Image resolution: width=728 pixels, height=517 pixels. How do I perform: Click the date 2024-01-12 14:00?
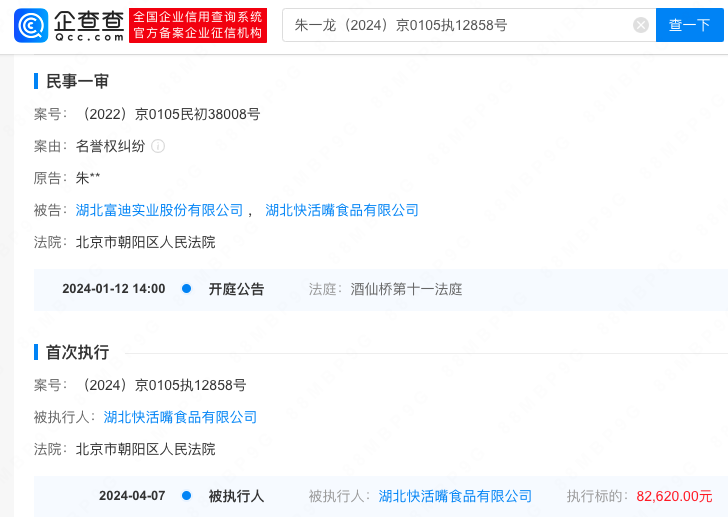tap(114, 289)
